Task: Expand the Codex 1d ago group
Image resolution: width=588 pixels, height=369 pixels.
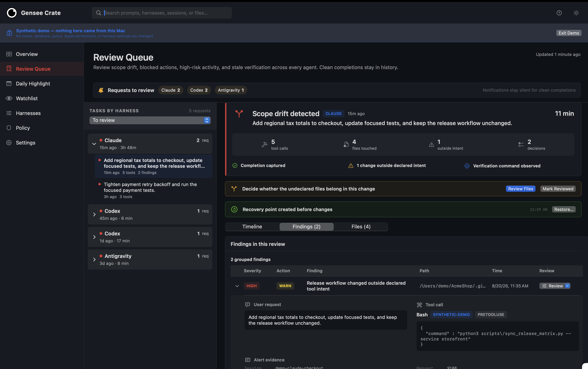Action: [x=94, y=237]
